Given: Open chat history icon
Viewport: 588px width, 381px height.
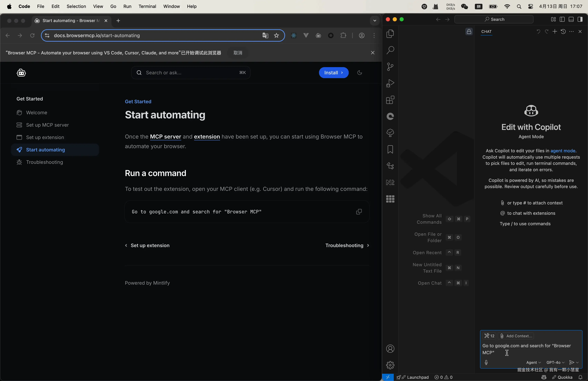Looking at the screenshot, I should (x=563, y=32).
